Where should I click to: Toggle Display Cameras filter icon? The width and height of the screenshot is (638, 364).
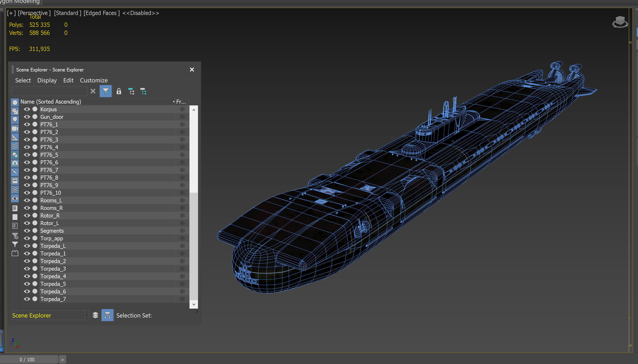click(x=15, y=128)
